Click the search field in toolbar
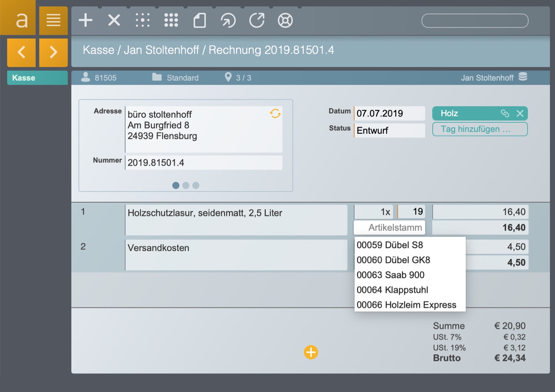This screenshot has width=555, height=392. pos(475,21)
